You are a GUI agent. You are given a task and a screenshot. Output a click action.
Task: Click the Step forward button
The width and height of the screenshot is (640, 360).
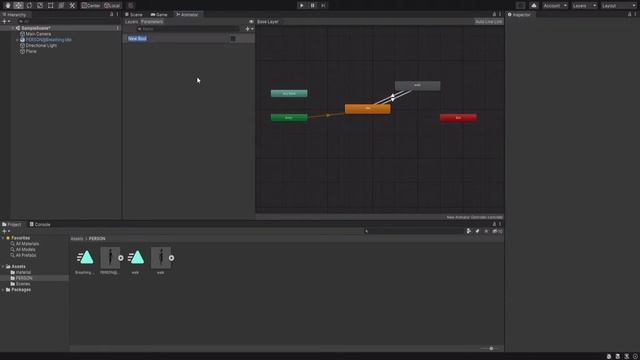(323, 5)
